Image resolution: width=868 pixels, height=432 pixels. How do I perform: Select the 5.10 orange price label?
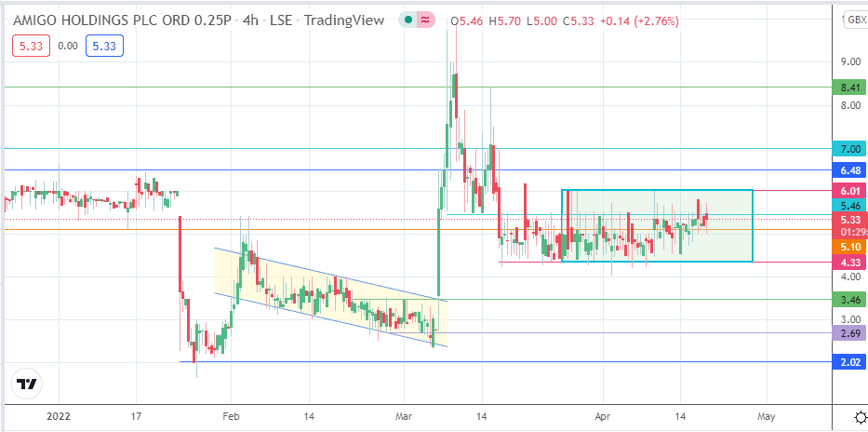pos(849,247)
